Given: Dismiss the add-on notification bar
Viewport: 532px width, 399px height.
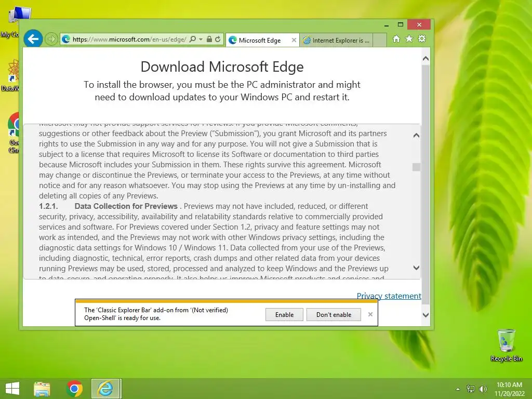Looking at the screenshot, I should point(370,314).
